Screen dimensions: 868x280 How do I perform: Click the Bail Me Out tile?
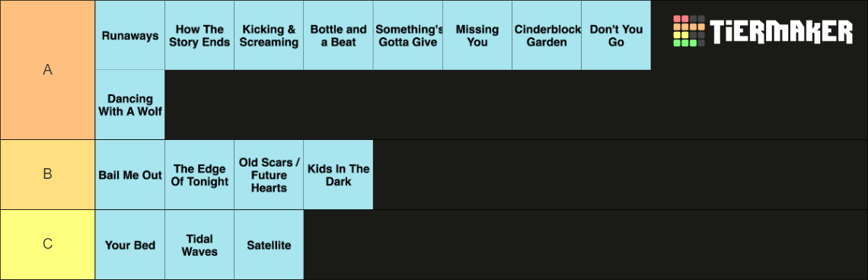[x=130, y=174]
